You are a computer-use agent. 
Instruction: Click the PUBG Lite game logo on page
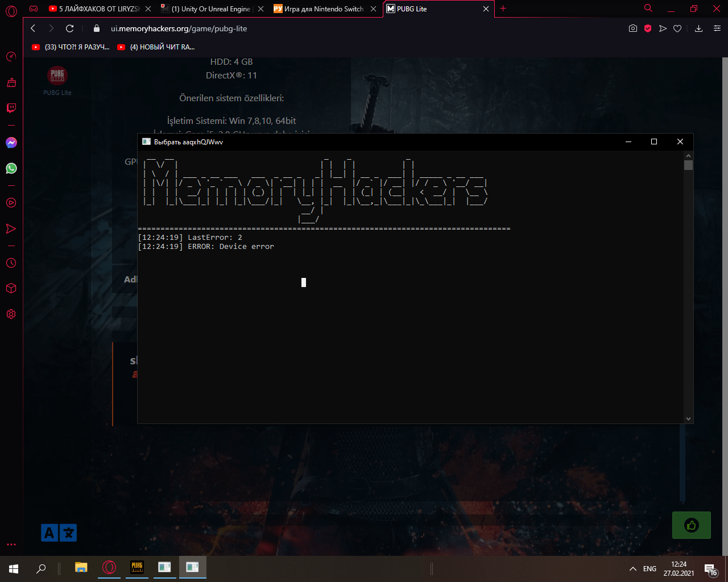(57, 75)
